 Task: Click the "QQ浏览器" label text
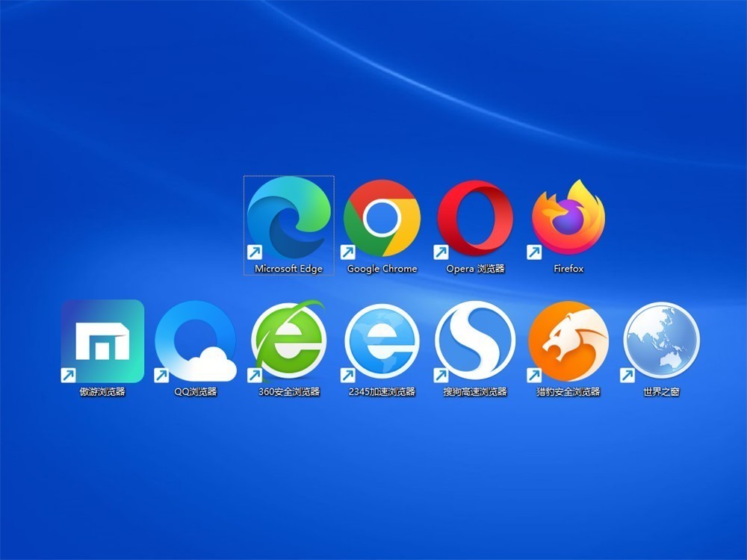tap(196, 391)
